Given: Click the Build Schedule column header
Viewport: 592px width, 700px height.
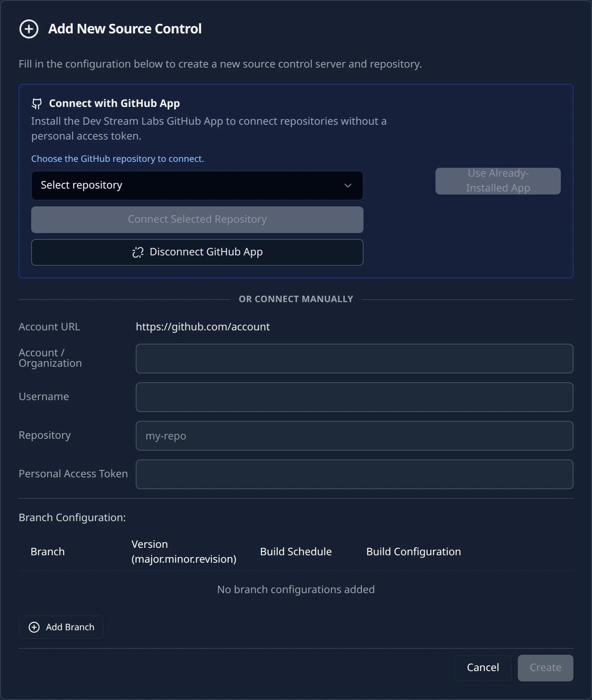Looking at the screenshot, I should coord(296,552).
